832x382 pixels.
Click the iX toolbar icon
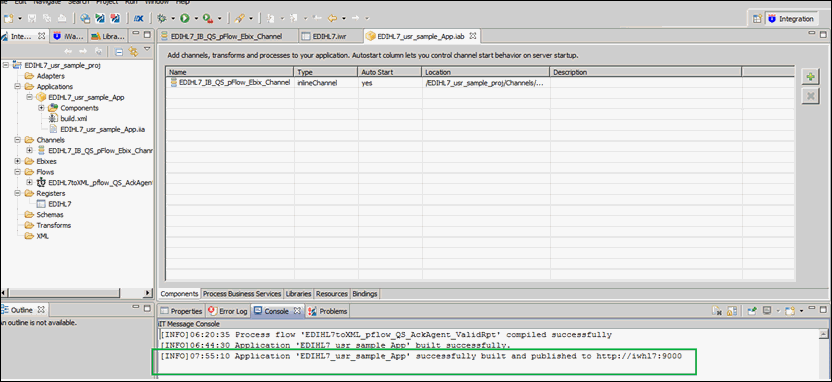click(x=138, y=19)
